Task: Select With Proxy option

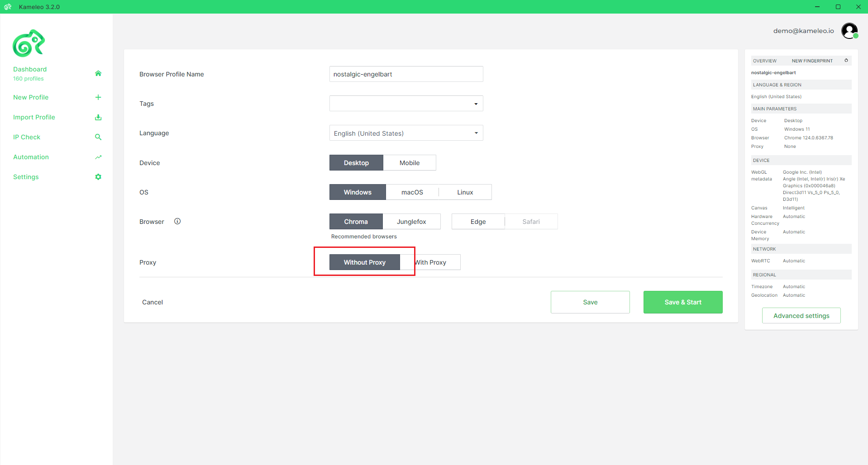Action: coord(430,262)
